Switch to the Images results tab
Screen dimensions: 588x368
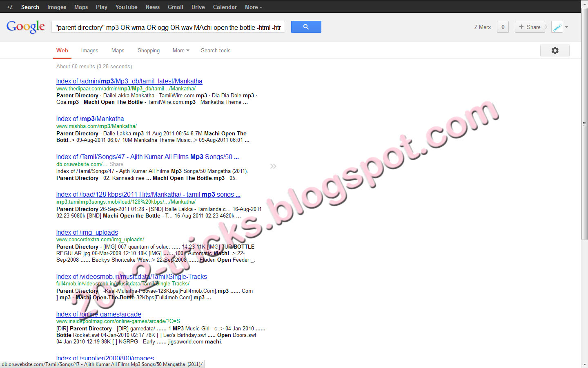(89, 50)
